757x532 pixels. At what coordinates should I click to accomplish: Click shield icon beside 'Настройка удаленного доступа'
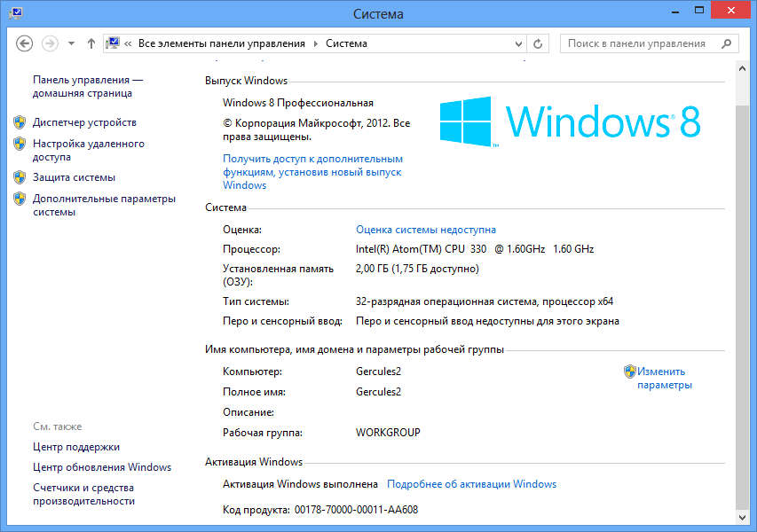pyautogui.click(x=20, y=144)
